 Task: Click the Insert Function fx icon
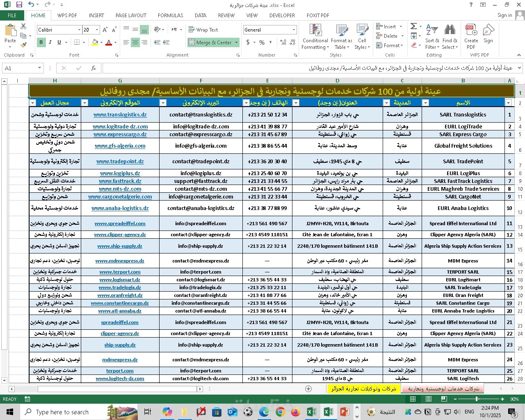pyautogui.click(x=94, y=68)
